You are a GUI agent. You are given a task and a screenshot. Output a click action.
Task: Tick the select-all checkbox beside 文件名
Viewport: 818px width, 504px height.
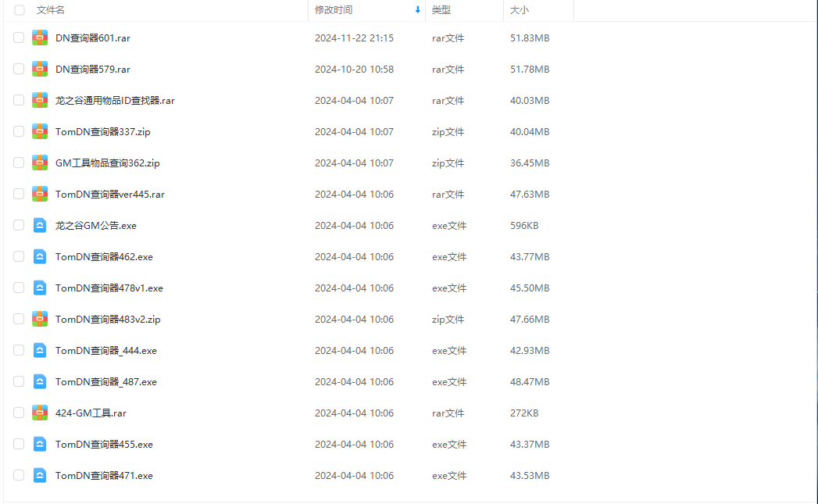click(20, 10)
